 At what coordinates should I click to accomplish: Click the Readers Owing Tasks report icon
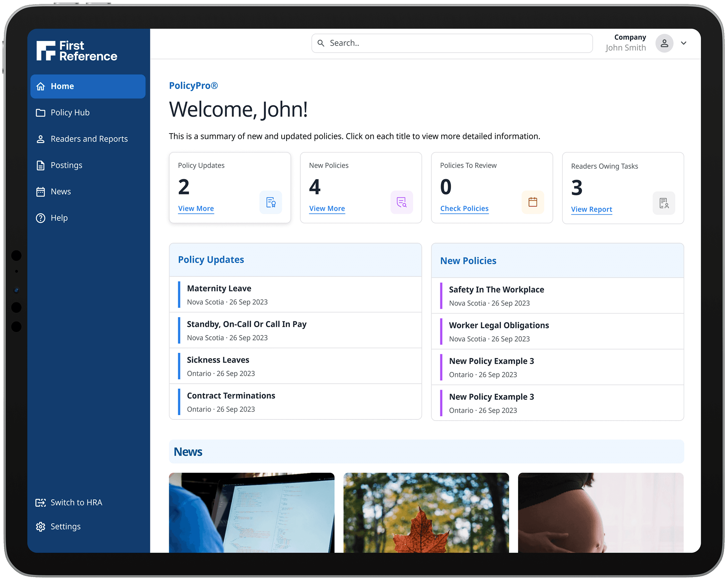[x=664, y=203]
